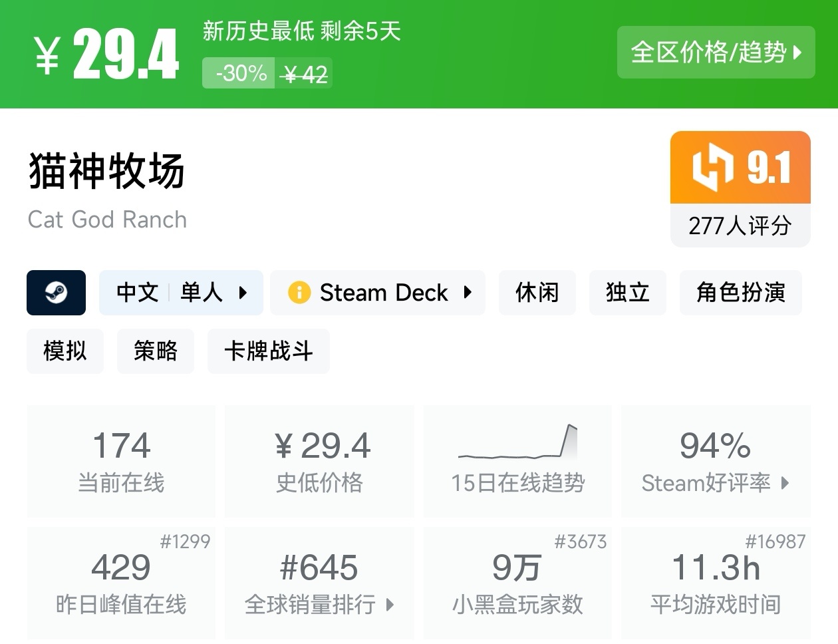The height and width of the screenshot is (644, 838).
Task: Tap the #3673 player rank label
Action: click(581, 542)
